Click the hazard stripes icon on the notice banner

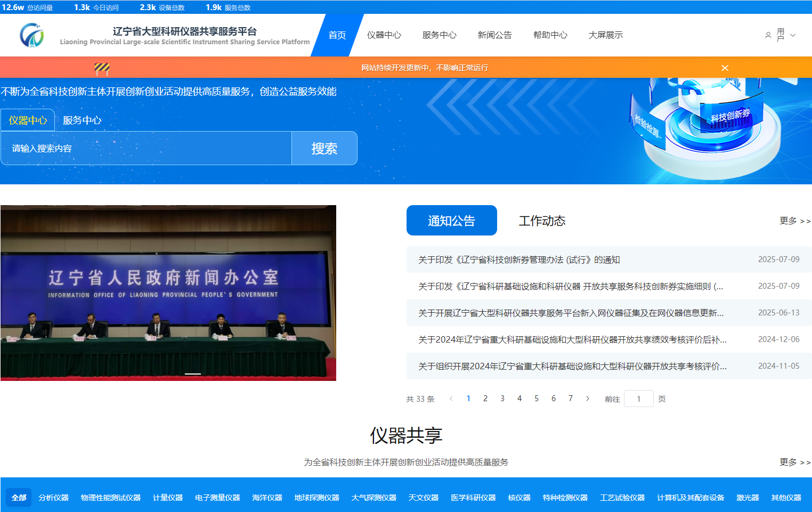click(x=102, y=68)
